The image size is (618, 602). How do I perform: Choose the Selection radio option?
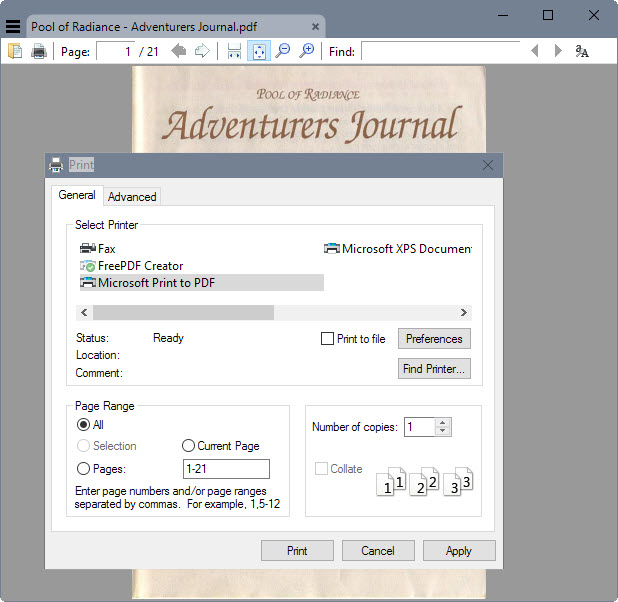83,446
